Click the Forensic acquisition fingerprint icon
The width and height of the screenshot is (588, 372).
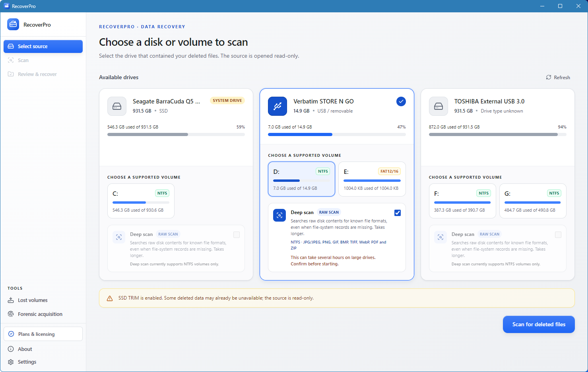click(x=11, y=314)
